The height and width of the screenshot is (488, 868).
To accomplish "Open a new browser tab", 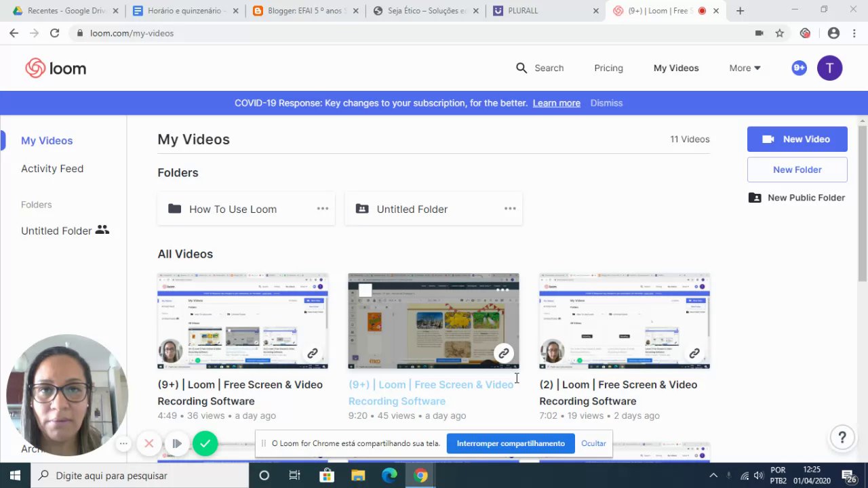I will click(740, 11).
